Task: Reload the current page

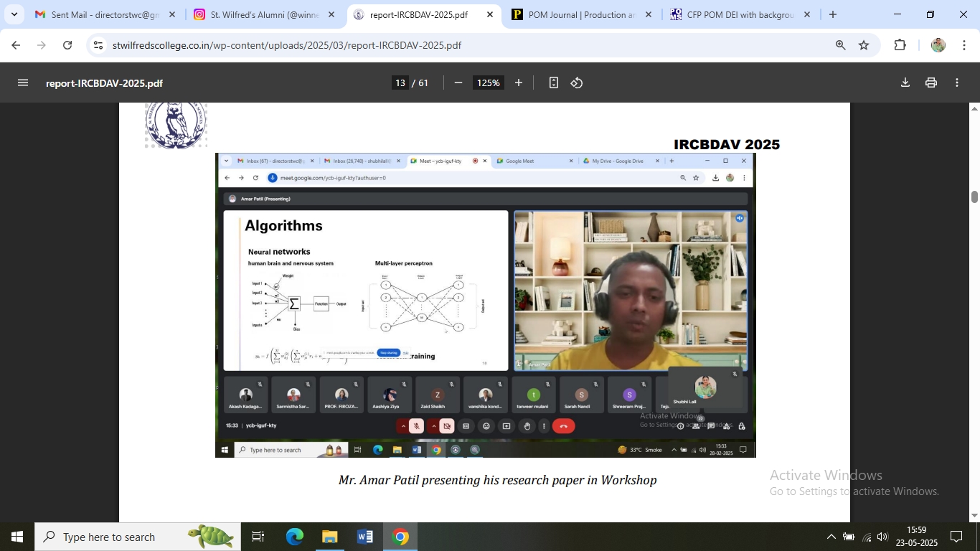Action: (67, 45)
